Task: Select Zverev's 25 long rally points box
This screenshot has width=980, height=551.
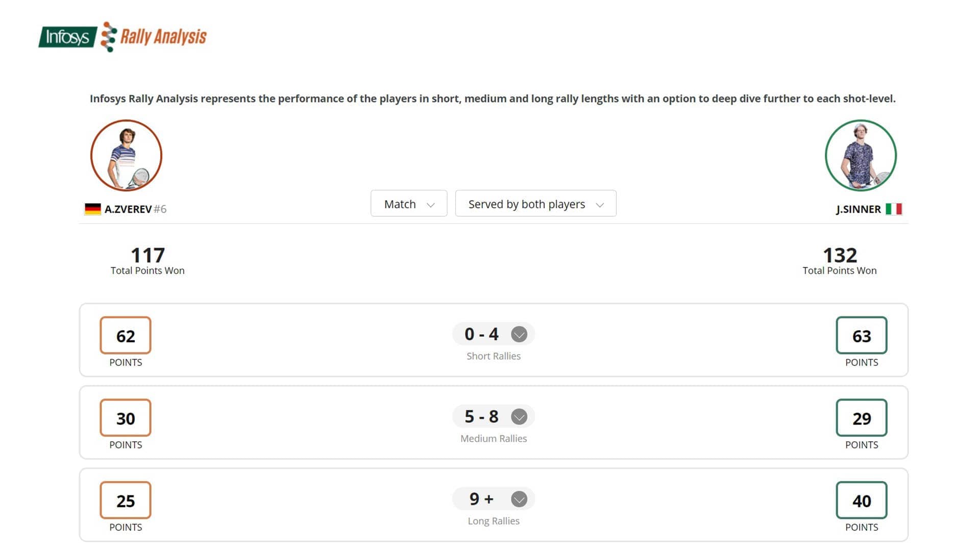Action: [x=126, y=500]
